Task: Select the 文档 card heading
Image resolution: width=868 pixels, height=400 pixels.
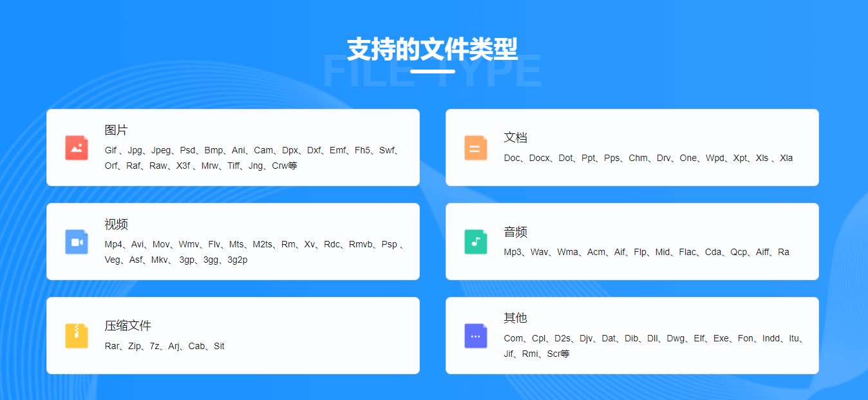Action: point(515,138)
